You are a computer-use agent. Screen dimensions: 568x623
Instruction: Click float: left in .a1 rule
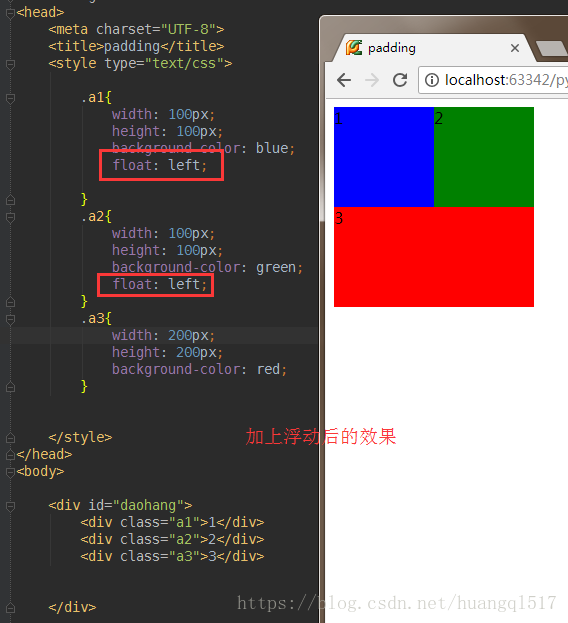160,165
